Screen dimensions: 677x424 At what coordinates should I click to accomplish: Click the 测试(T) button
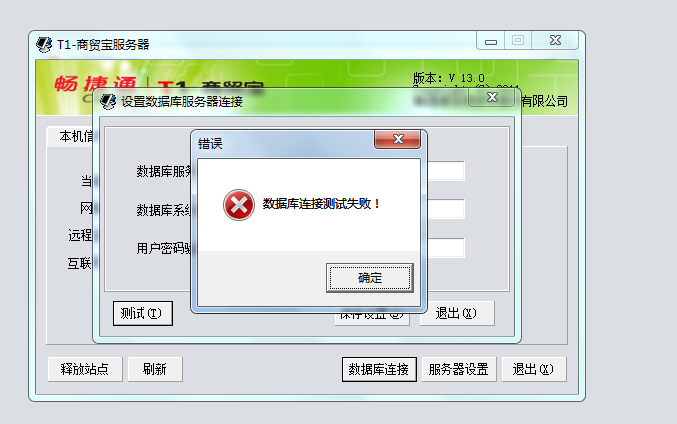coord(142,313)
